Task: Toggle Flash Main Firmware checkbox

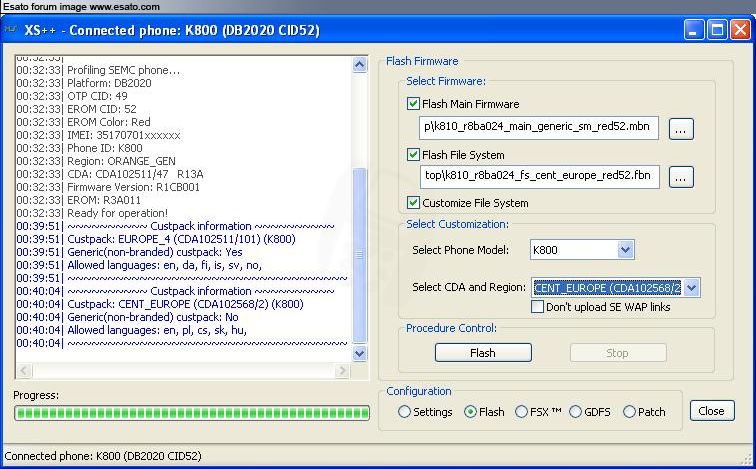Action: coord(413,104)
